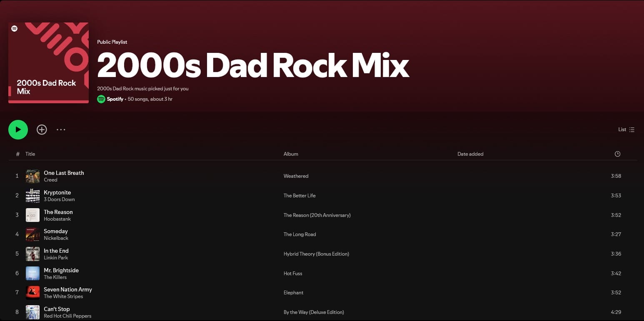This screenshot has width=644, height=321.
Task: Save playlist to Your Library
Action: tap(42, 129)
